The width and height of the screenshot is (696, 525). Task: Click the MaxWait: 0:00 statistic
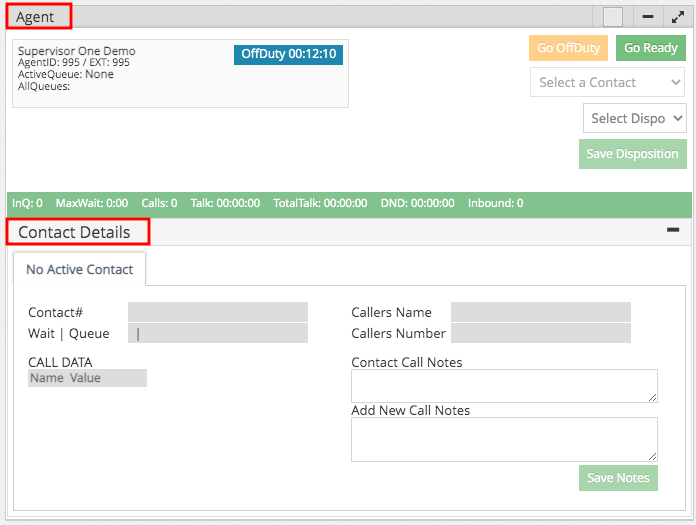click(92, 203)
